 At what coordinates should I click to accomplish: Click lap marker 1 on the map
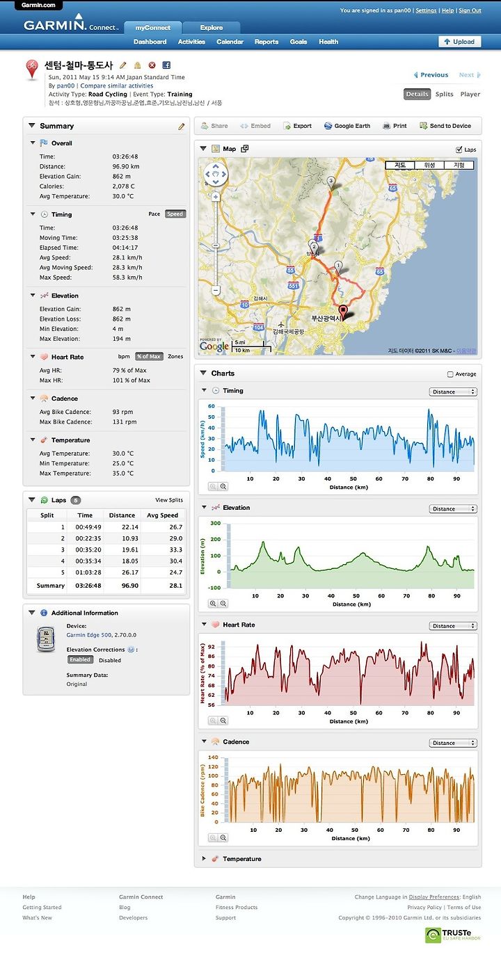click(338, 267)
